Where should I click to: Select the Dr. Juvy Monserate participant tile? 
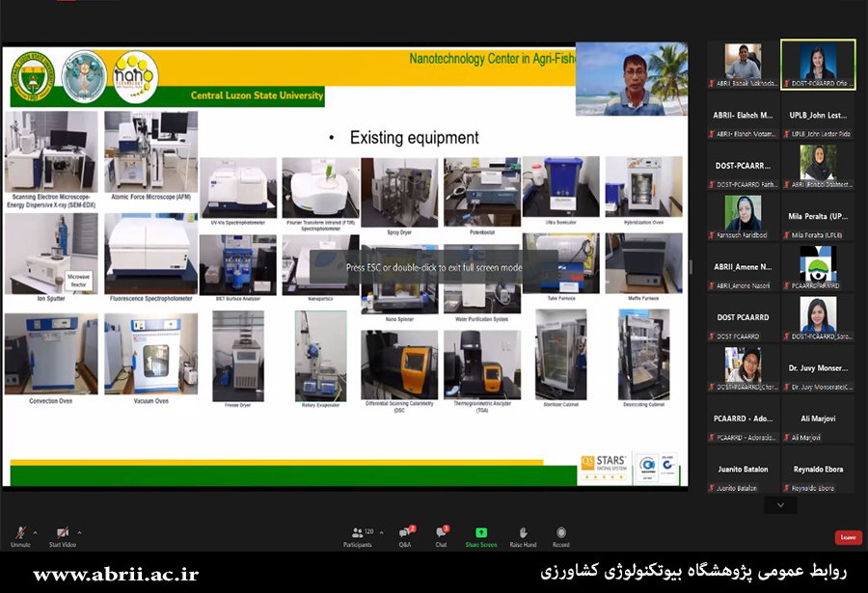click(x=818, y=368)
